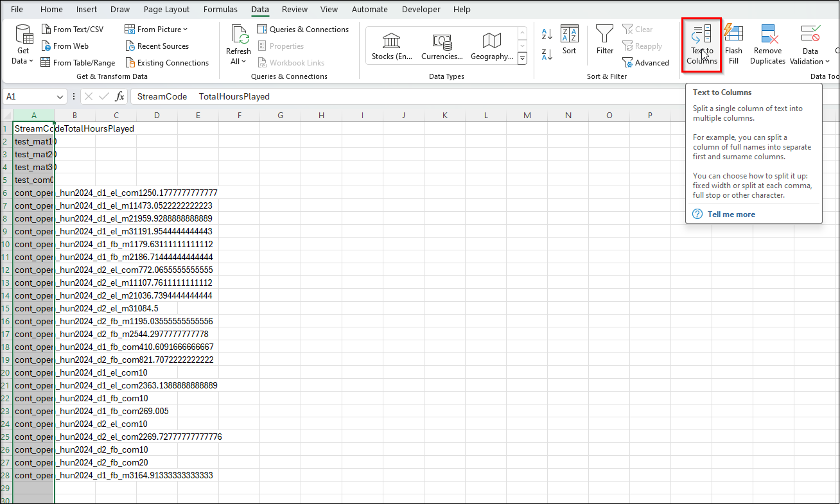Image resolution: width=840 pixels, height=504 pixels.
Task: Open the Refresh All dropdown arrow
Action: coord(238,62)
